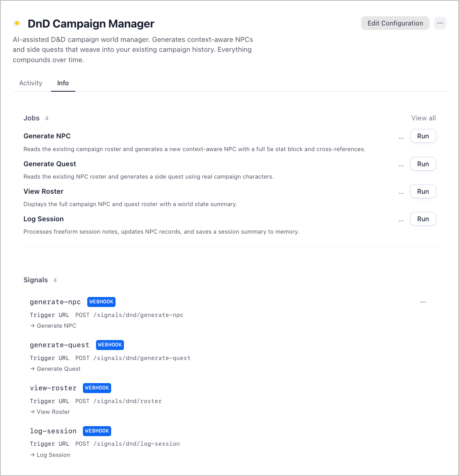Image resolution: width=459 pixels, height=476 pixels.
Task: Click the yellow status dot beside title
Action: (17, 23)
